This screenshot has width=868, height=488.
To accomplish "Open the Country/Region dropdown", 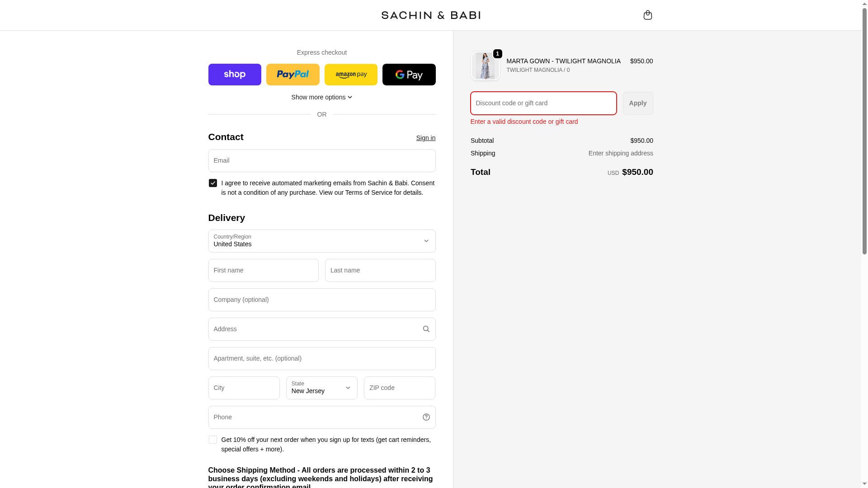I will click(321, 241).
